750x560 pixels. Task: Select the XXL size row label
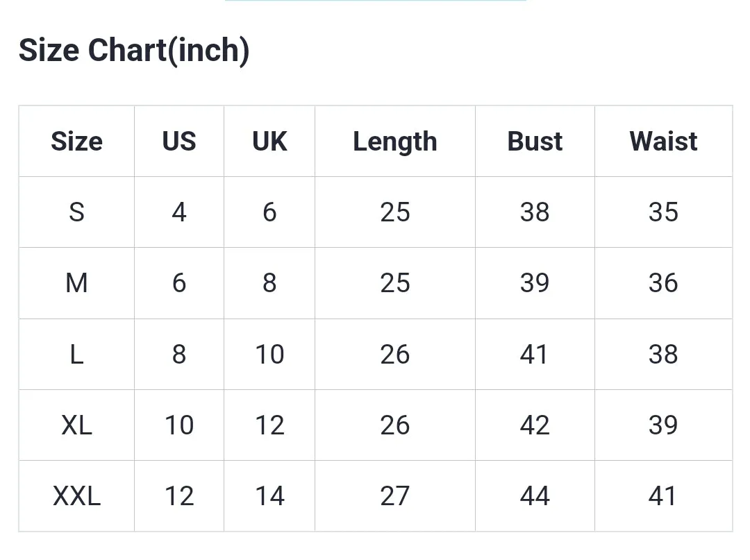pyautogui.click(x=76, y=496)
